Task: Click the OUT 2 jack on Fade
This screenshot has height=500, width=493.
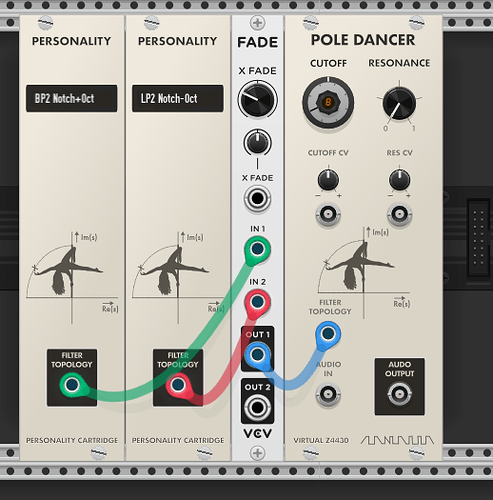Action: coord(257,407)
